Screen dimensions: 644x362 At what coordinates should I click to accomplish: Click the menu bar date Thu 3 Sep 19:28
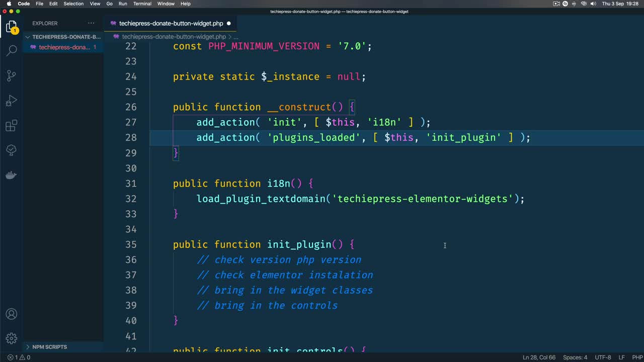[620, 4]
